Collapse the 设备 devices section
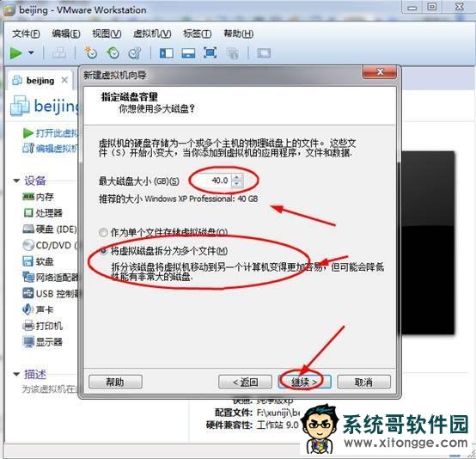The height and width of the screenshot is (459, 476). (16, 181)
